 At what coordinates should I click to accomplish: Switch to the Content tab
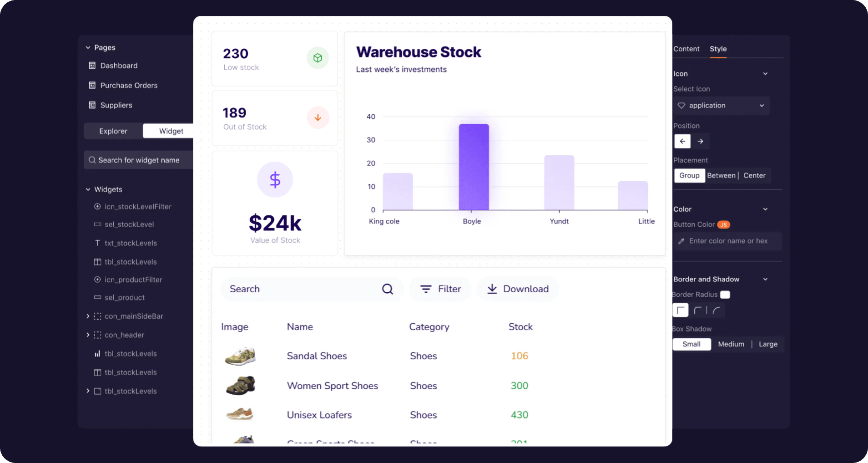tap(686, 49)
